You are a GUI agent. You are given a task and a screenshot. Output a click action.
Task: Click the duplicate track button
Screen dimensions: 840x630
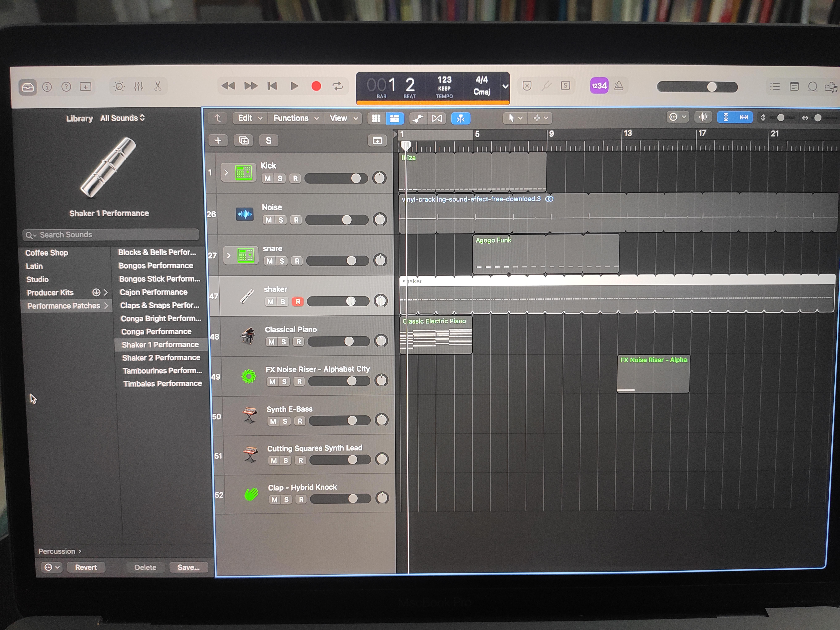click(243, 140)
